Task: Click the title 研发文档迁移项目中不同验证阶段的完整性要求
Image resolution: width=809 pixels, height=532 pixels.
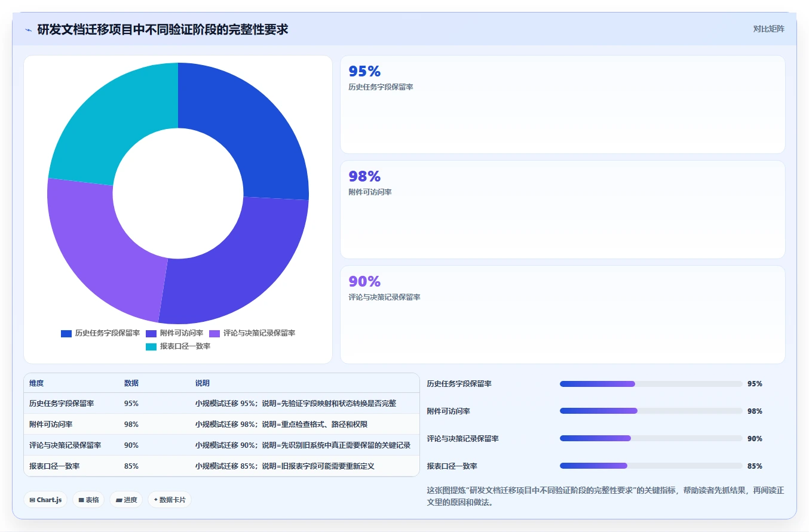Action: [x=163, y=29]
